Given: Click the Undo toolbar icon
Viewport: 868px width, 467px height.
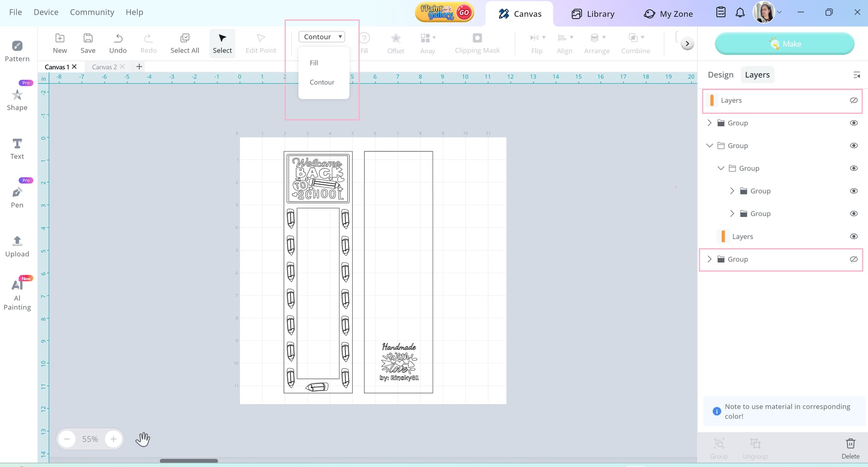Looking at the screenshot, I should (118, 43).
